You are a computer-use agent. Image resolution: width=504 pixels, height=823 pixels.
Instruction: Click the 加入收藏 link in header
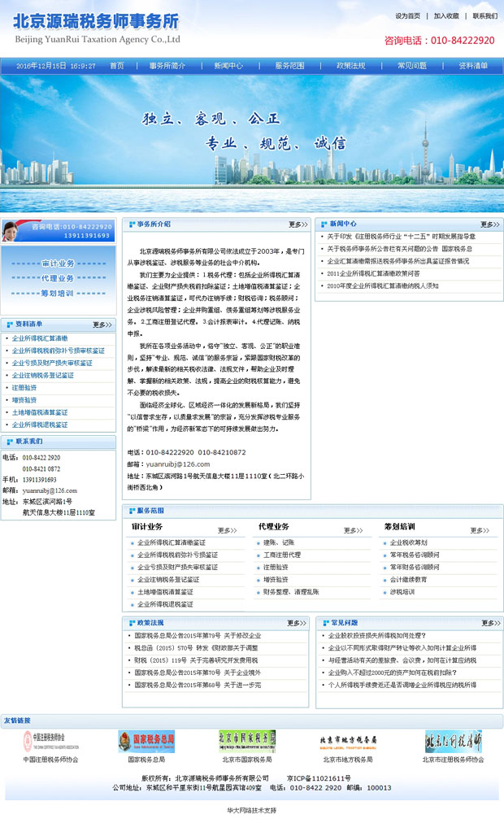(446, 15)
